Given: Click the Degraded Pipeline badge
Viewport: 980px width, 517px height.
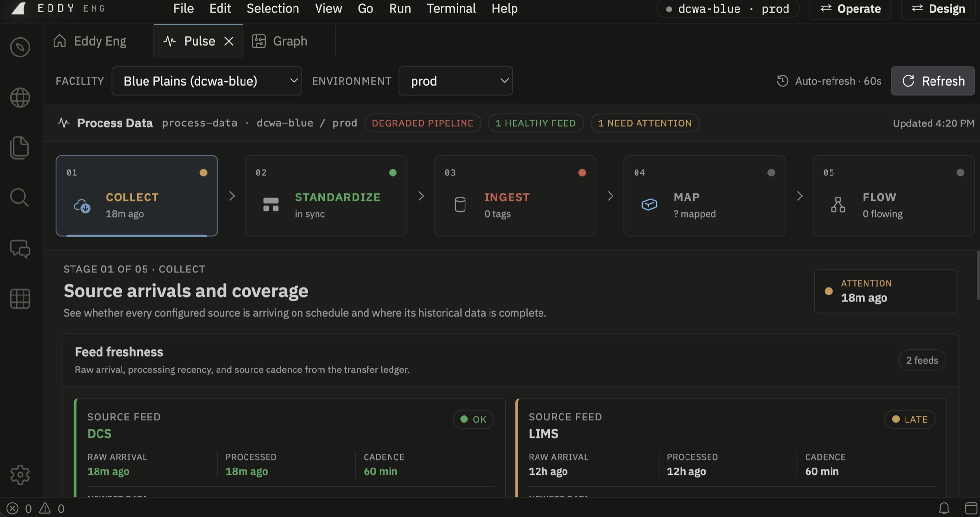Looking at the screenshot, I should click(422, 123).
